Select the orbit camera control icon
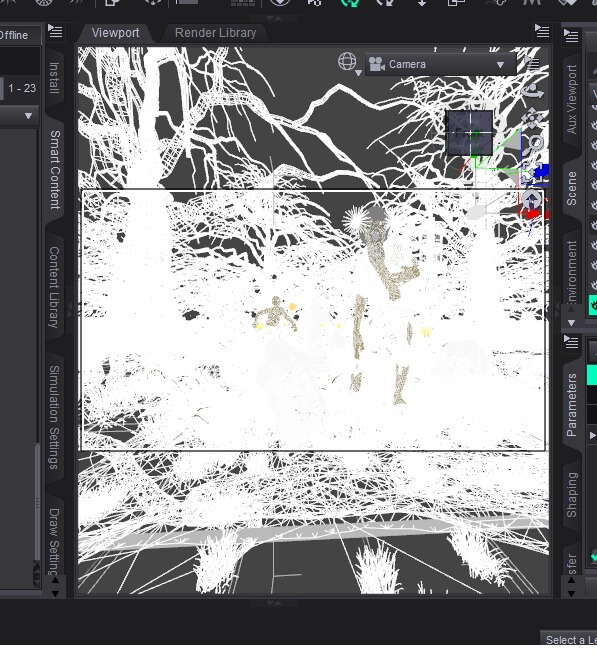597x661 pixels. click(x=533, y=91)
